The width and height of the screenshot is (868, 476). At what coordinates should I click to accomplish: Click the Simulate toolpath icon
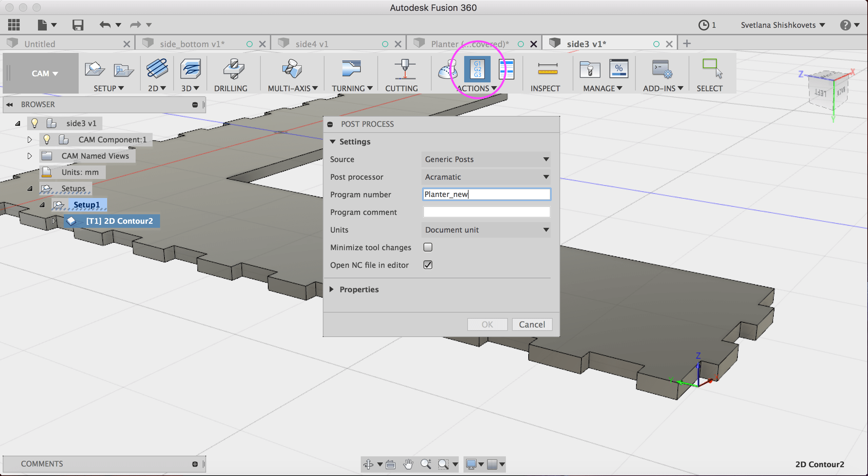(x=448, y=69)
